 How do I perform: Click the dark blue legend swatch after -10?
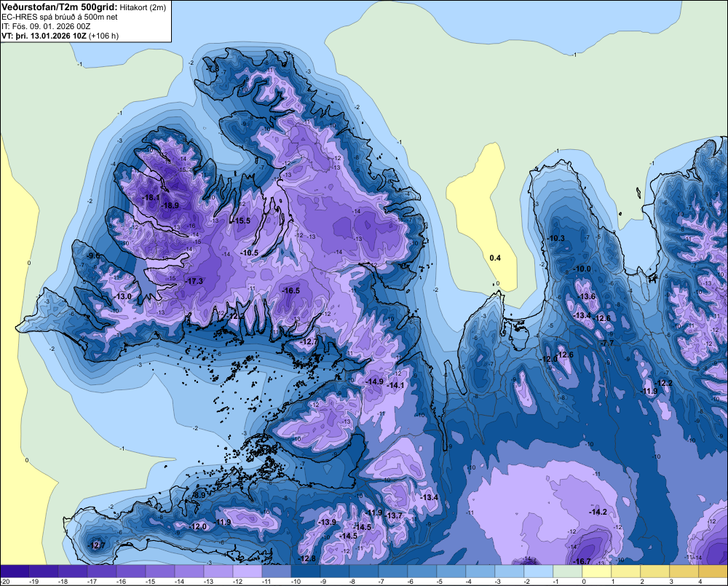(306, 571)
